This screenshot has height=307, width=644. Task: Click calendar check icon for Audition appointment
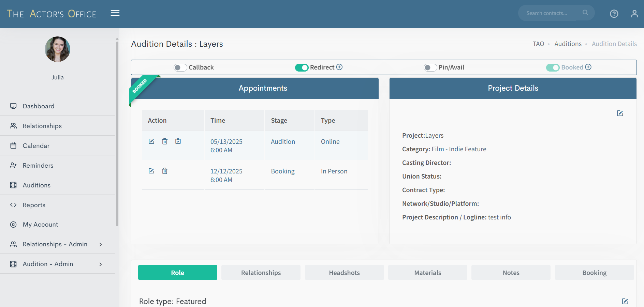tap(178, 141)
